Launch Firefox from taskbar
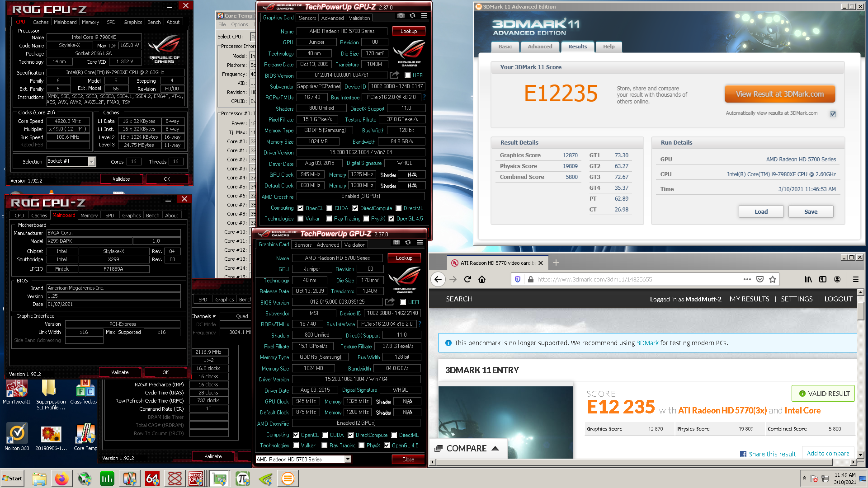Viewport: 868px width, 488px height. point(61,479)
